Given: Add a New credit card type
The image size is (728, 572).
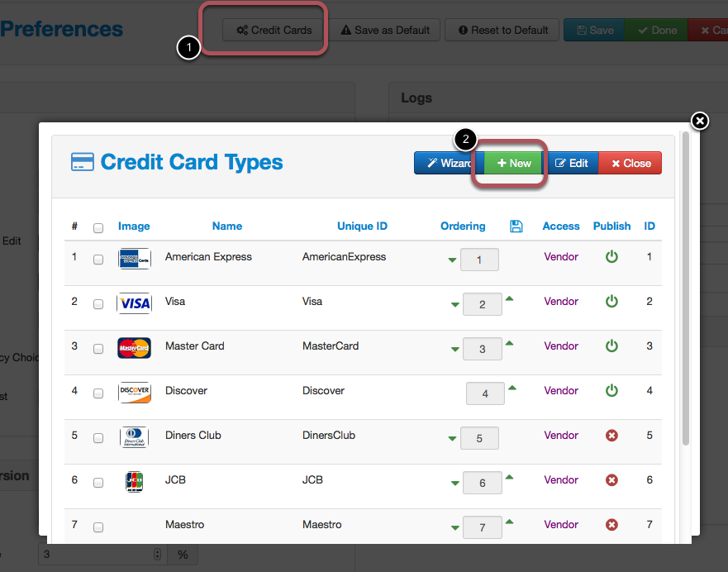Looking at the screenshot, I should click(x=513, y=163).
